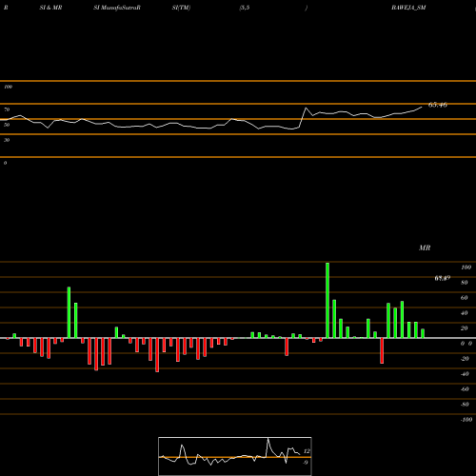Viewport: 476px width, 476px height.
Task: Click the 'SI MunafaSutraR' header text
Action: point(117,8)
